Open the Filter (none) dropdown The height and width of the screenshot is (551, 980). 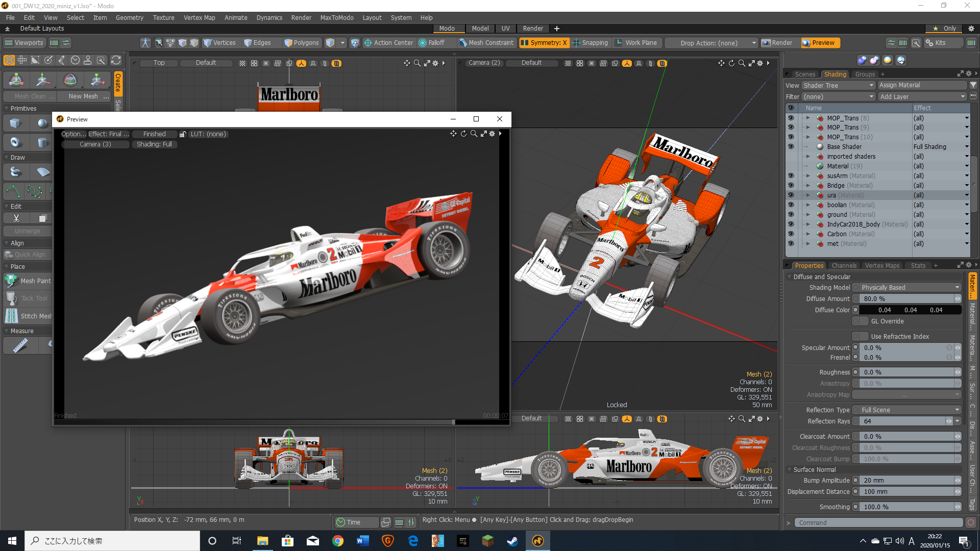pyautogui.click(x=838, y=96)
